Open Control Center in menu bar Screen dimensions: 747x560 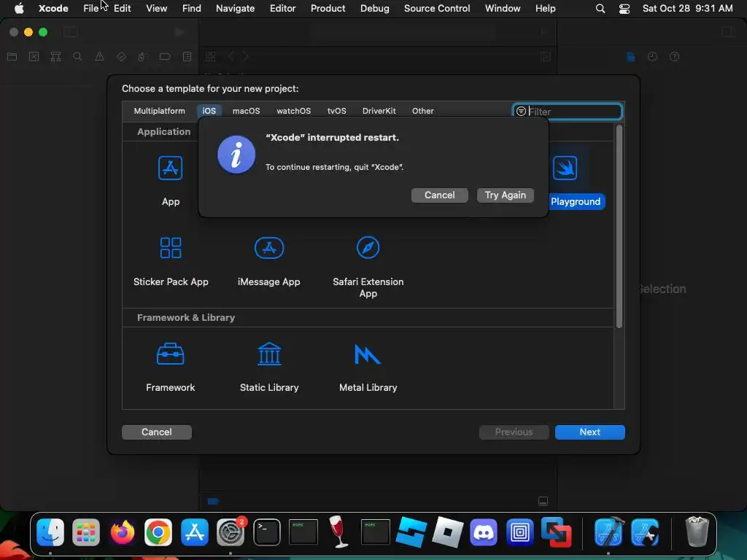click(x=624, y=9)
